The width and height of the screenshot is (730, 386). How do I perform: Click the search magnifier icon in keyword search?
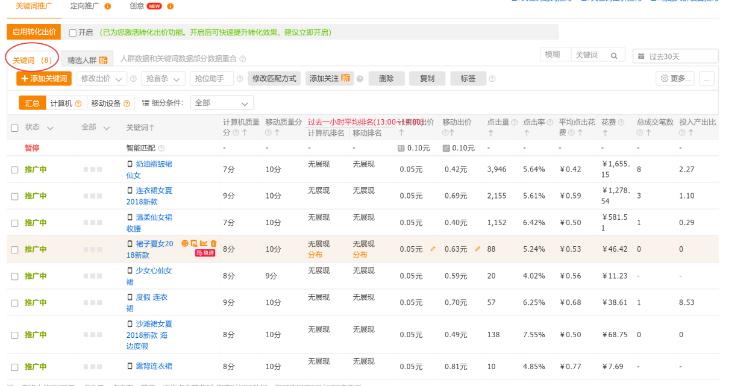(x=614, y=56)
